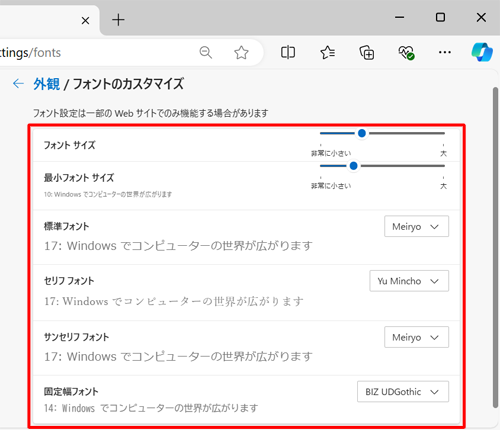500x430 pixels.
Task: Go back using the blue arrow
Action: (18, 83)
